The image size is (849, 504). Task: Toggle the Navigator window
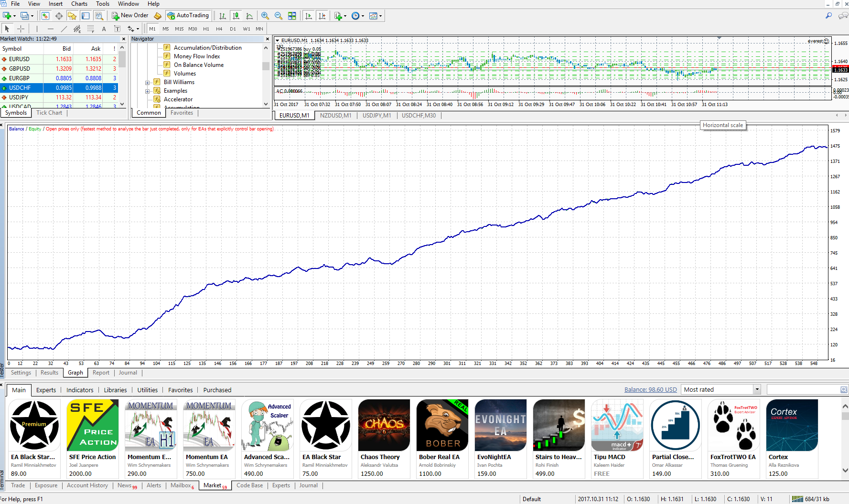tap(72, 16)
